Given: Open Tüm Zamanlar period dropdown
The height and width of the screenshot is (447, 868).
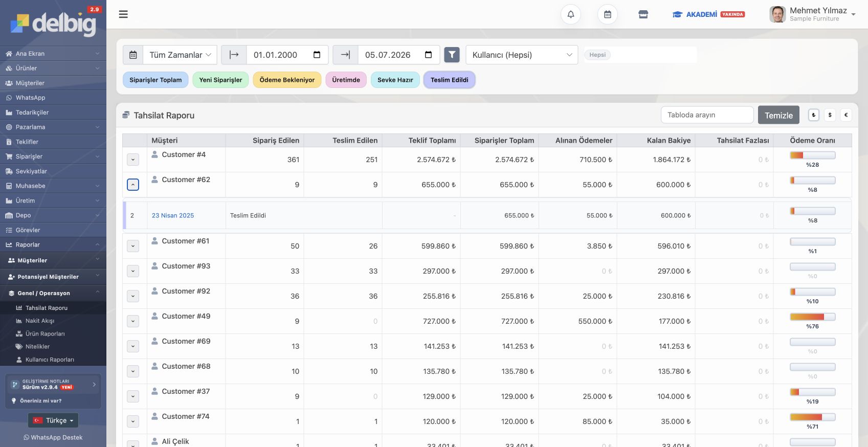Looking at the screenshot, I should pyautogui.click(x=180, y=55).
